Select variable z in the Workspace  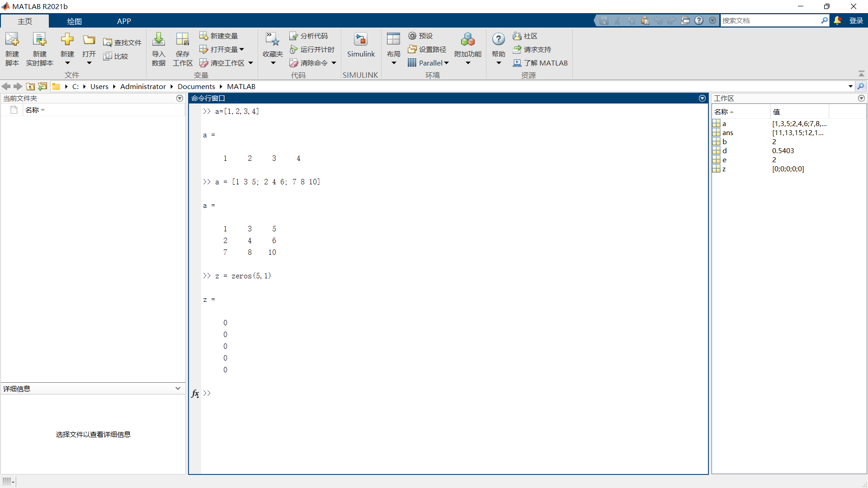click(x=789, y=169)
